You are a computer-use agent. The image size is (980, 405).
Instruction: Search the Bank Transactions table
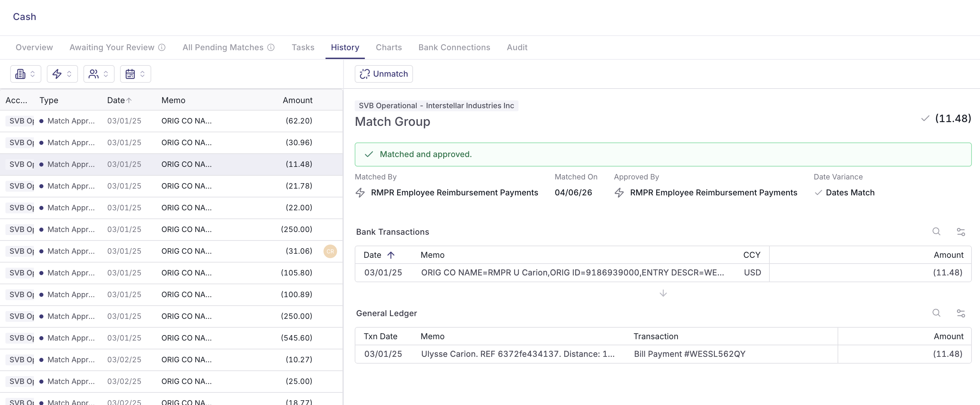point(936,231)
